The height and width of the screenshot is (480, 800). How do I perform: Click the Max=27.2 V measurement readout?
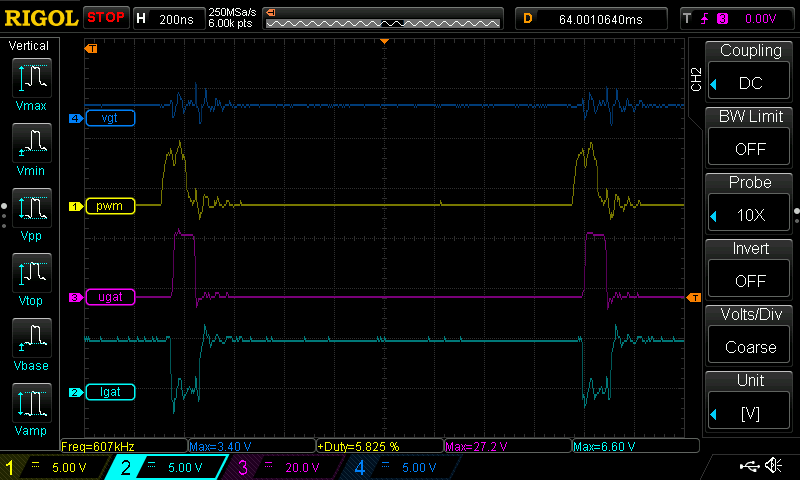pos(508,446)
